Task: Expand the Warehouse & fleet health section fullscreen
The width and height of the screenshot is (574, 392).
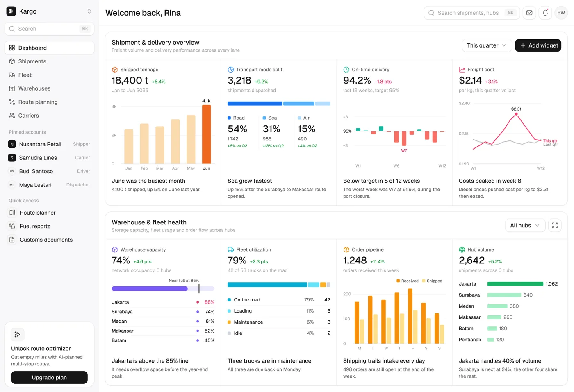Action: (555, 225)
